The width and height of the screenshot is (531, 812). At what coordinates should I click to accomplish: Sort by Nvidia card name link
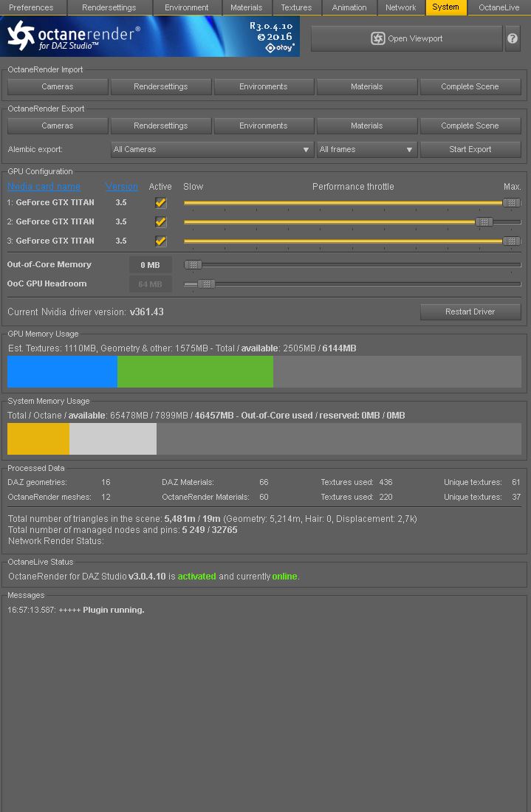tap(44, 187)
